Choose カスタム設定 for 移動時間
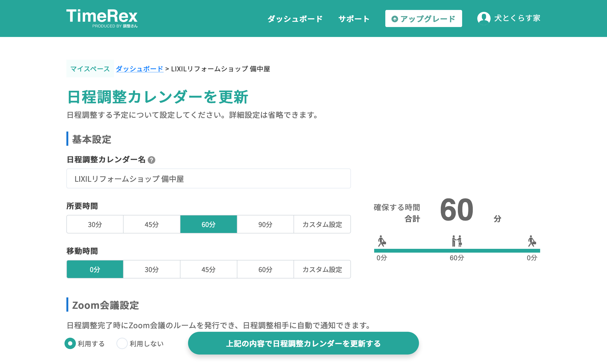 click(x=322, y=269)
